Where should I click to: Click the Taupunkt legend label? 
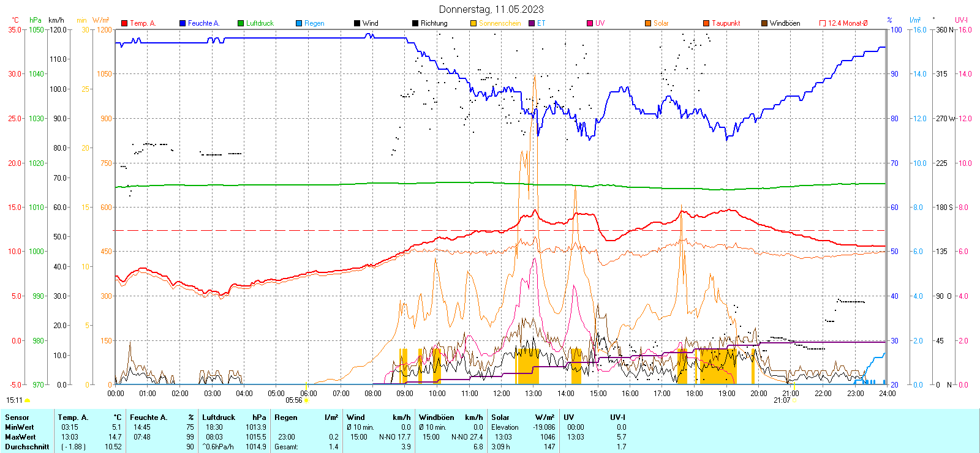pyautogui.click(x=726, y=23)
